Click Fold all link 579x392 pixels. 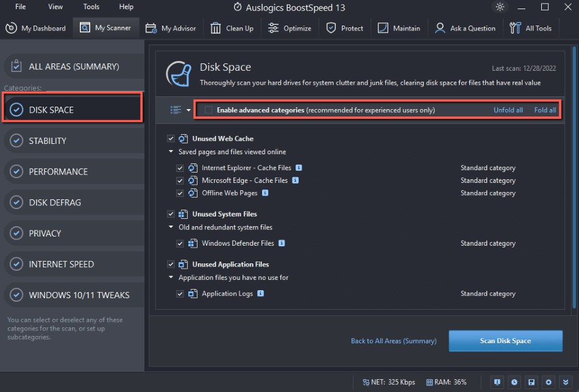[x=545, y=110]
